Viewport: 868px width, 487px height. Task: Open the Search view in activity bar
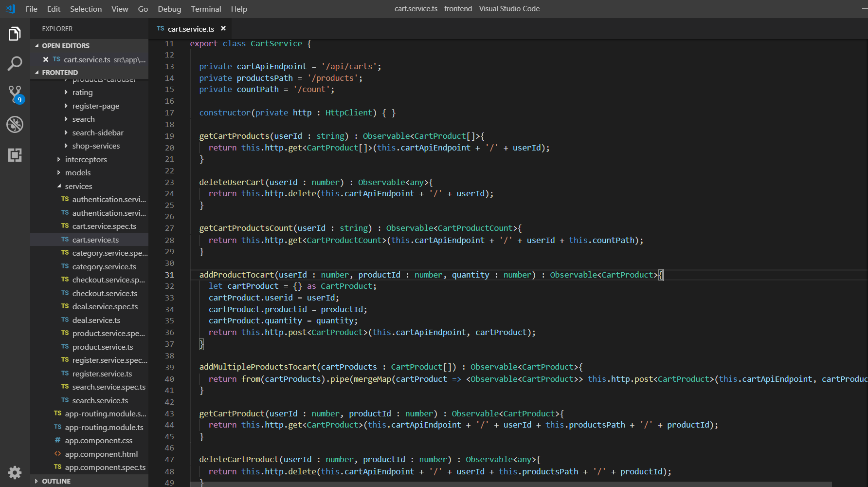click(x=15, y=63)
